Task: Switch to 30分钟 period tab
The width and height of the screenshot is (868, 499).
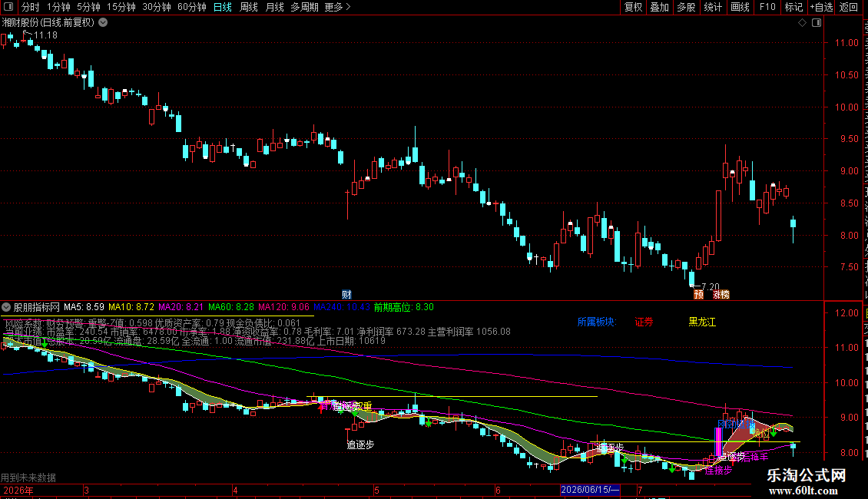Action: (157, 7)
